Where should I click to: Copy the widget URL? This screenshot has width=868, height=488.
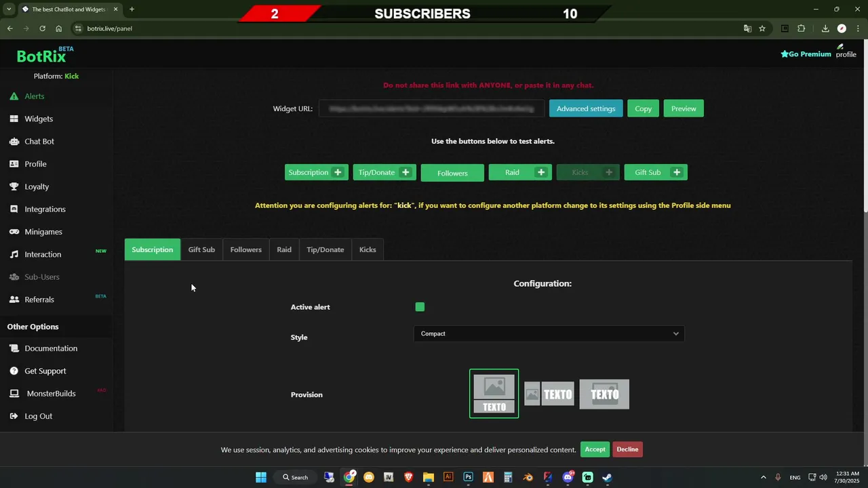[x=643, y=108]
